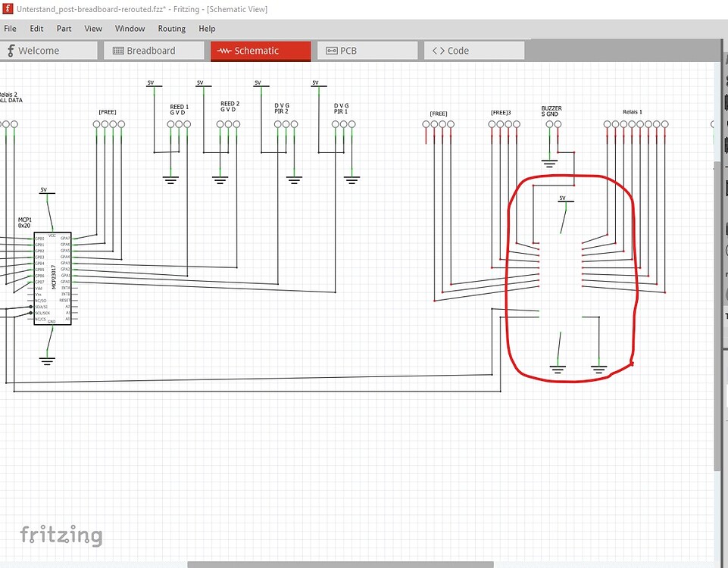This screenshot has height=568, width=728.
Task: Select the MCP23017 chip symbol
Action: pyautogui.click(x=52, y=279)
